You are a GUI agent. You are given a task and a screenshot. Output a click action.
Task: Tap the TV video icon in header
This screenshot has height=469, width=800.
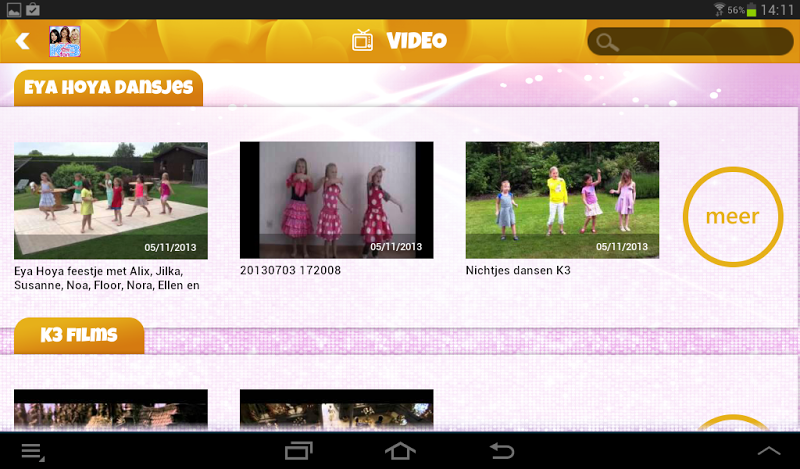(362, 41)
